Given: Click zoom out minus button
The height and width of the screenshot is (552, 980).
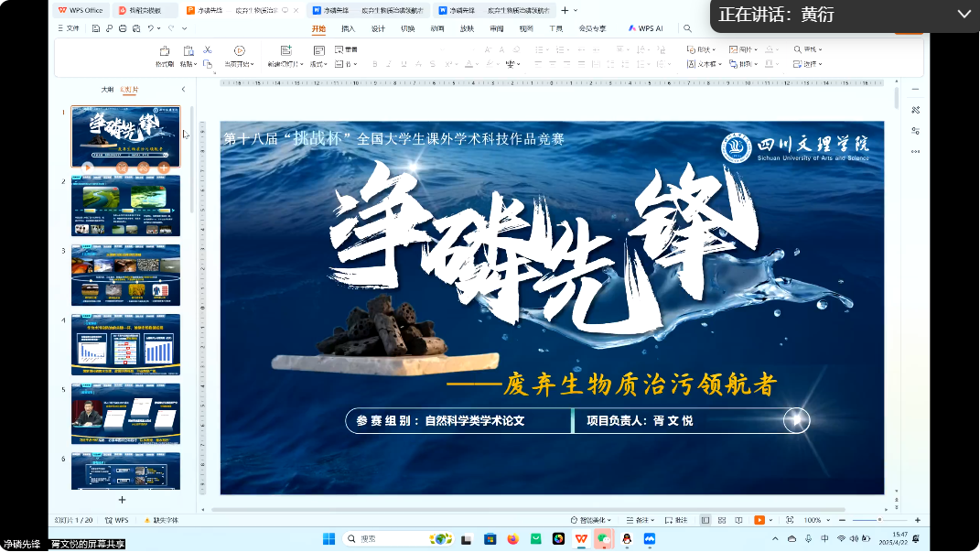Looking at the screenshot, I should pyautogui.click(x=842, y=520).
